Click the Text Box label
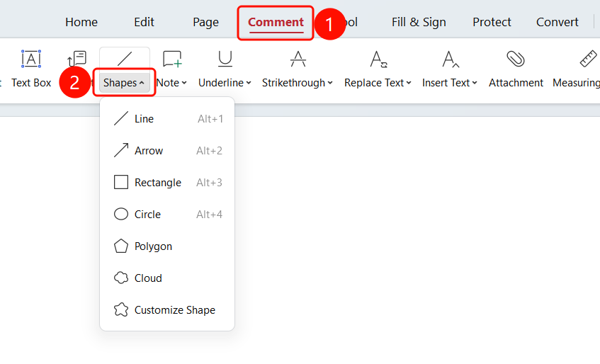The width and height of the screenshot is (600, 364). (x=31, y=83)
